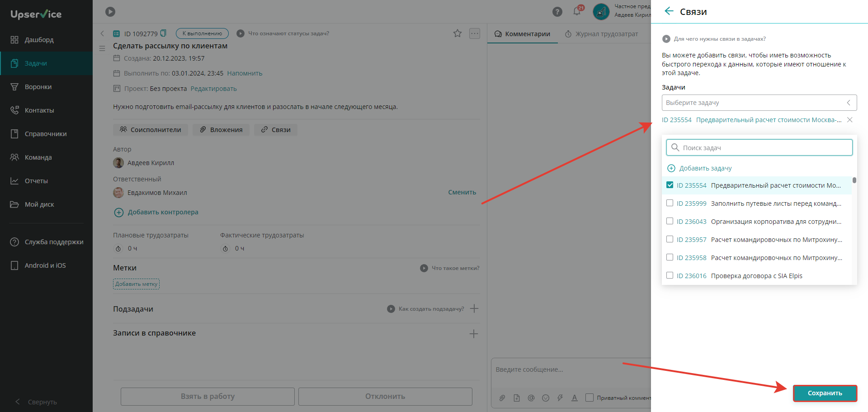Open the К выполнению status badge
This screenshot has width=868, height=412.
202,33
